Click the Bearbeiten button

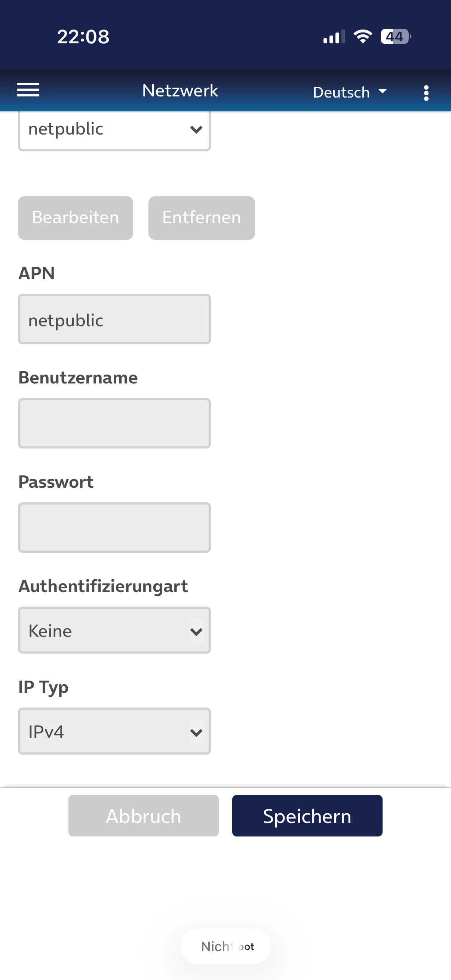[76, 218]
